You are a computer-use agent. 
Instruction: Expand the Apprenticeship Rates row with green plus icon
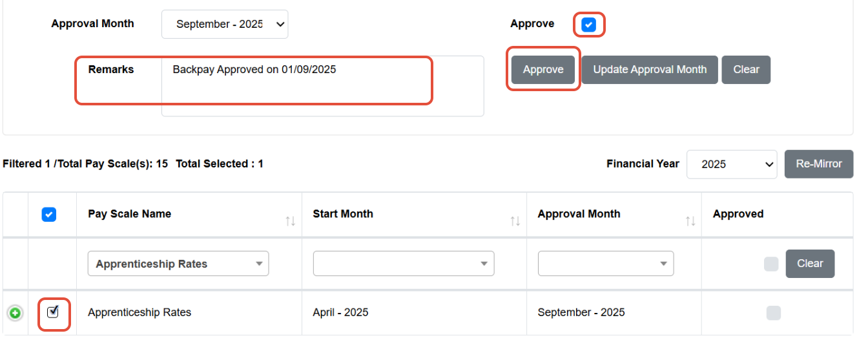[14, 314]
